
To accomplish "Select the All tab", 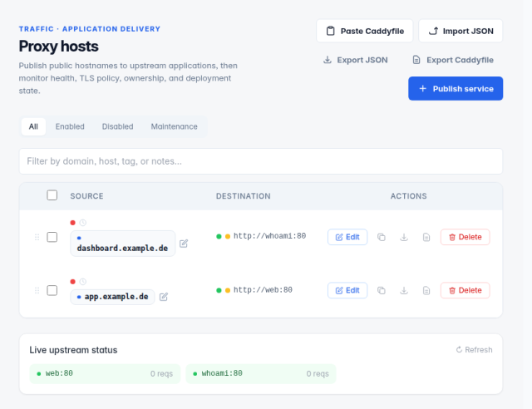I will pyautogui.click(x=33, y=126).
